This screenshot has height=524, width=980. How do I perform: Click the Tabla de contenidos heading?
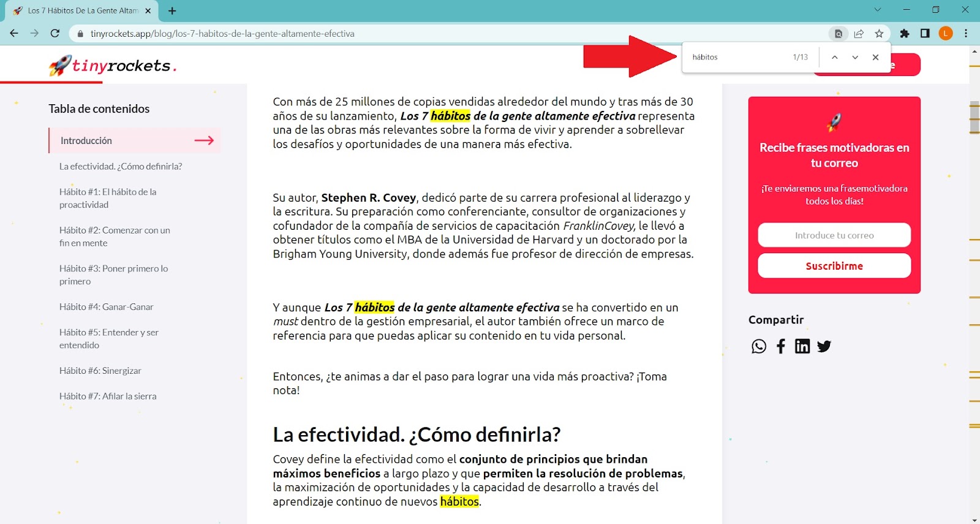[x=99, y=108]
